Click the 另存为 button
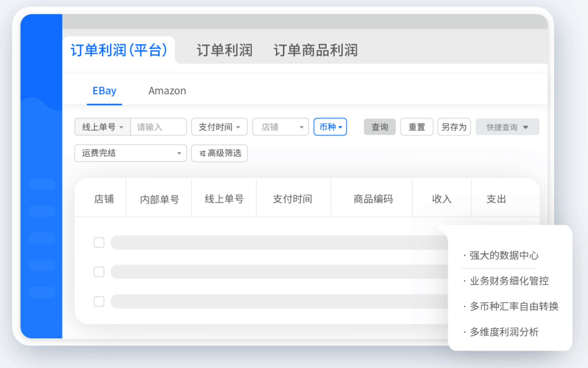This screenshot has width=588, height=368. (454, 127)
